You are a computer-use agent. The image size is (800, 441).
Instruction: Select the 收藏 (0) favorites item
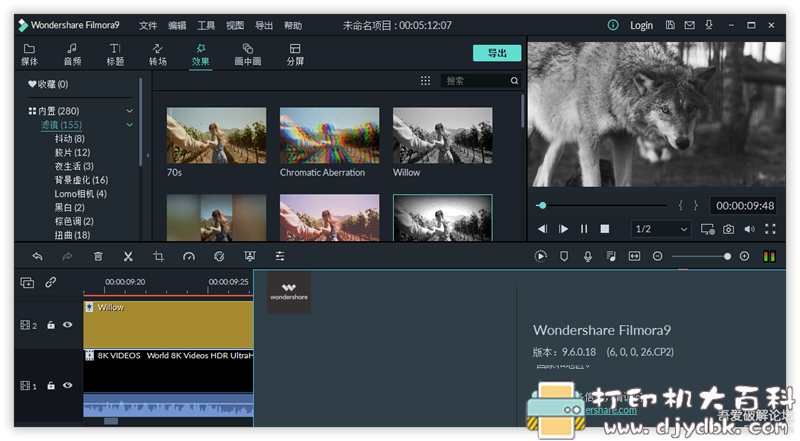(48, 84)
